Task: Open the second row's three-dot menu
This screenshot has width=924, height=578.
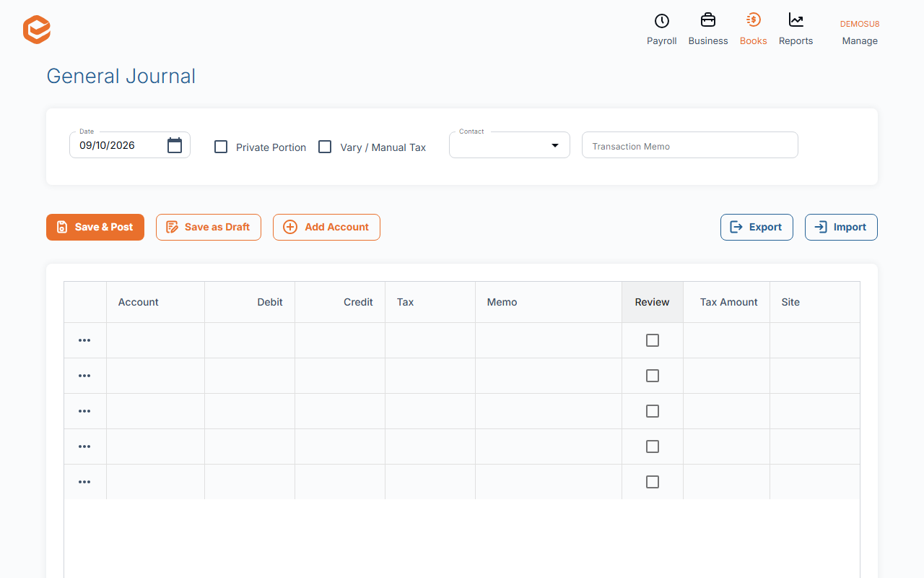Action: coord(84,376)
